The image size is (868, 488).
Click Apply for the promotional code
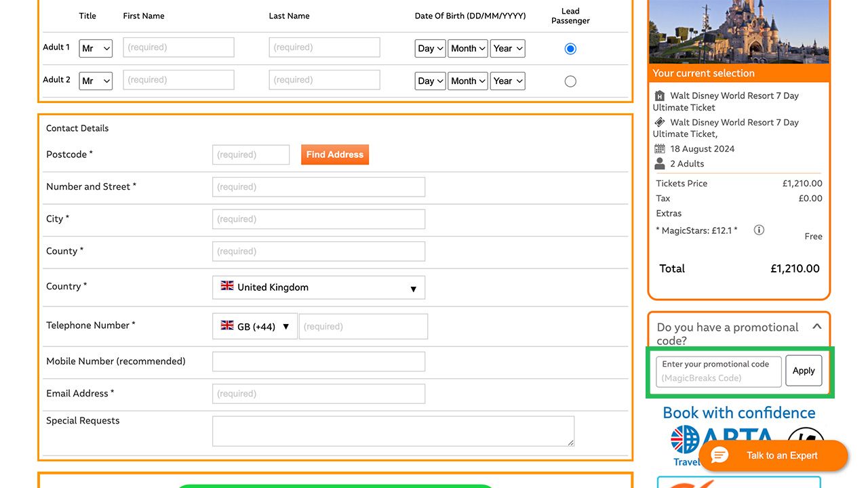804,371
